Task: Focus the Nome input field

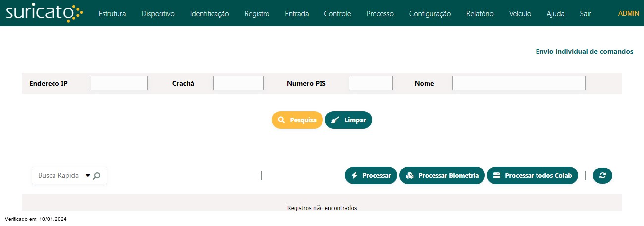Action: coord(519,83)
